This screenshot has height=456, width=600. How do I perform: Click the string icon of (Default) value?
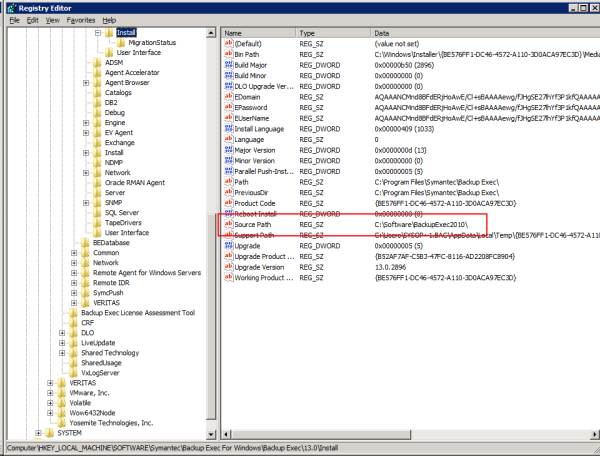tap(228, 44)
